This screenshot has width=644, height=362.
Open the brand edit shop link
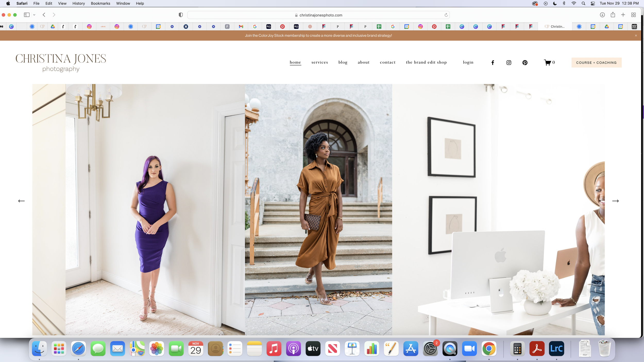426,62
